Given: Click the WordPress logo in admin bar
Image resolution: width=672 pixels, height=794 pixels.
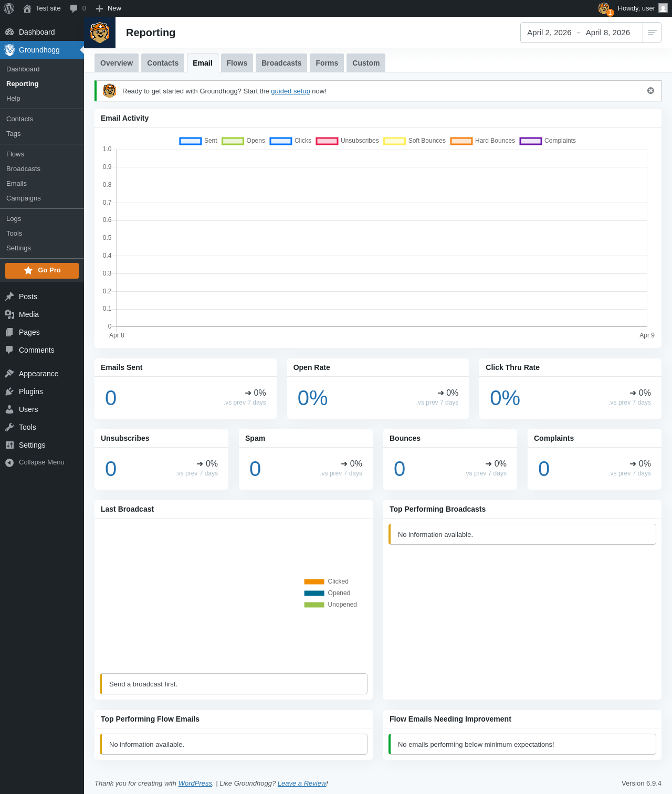Looking at the screenshot, I should 9,8.
